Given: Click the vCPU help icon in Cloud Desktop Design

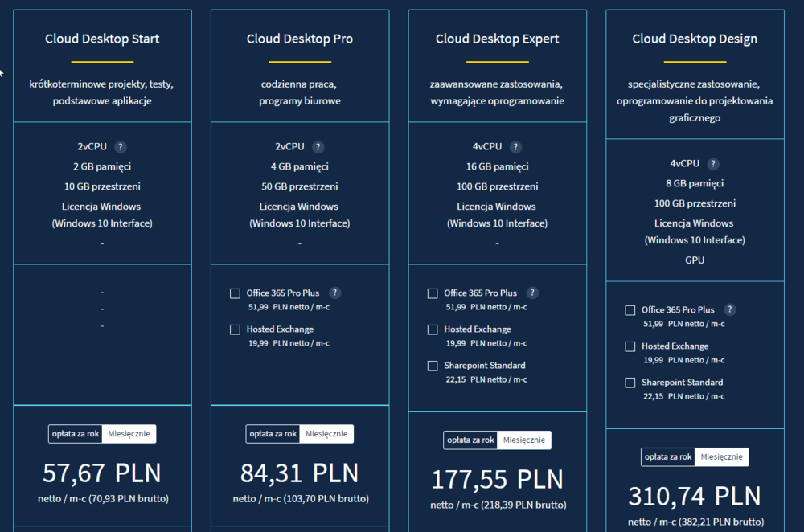Looking at the screenshot, I should [x=713, y=164].
